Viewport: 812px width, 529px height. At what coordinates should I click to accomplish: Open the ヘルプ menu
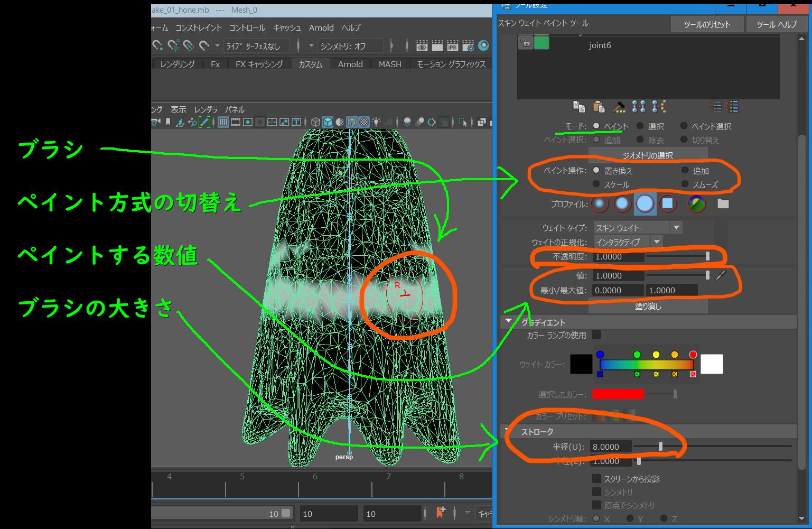(351, 27)
